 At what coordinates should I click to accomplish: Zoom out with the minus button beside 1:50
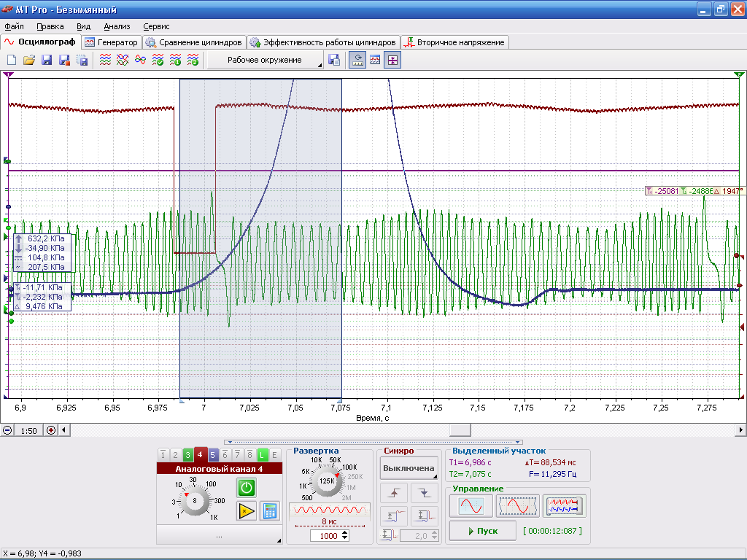(7, 430)
